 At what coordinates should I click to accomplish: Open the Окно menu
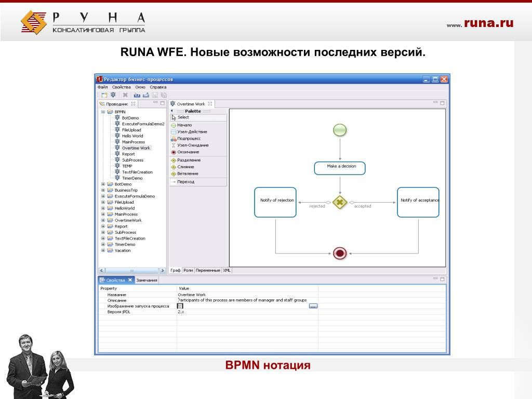(140, 87)
